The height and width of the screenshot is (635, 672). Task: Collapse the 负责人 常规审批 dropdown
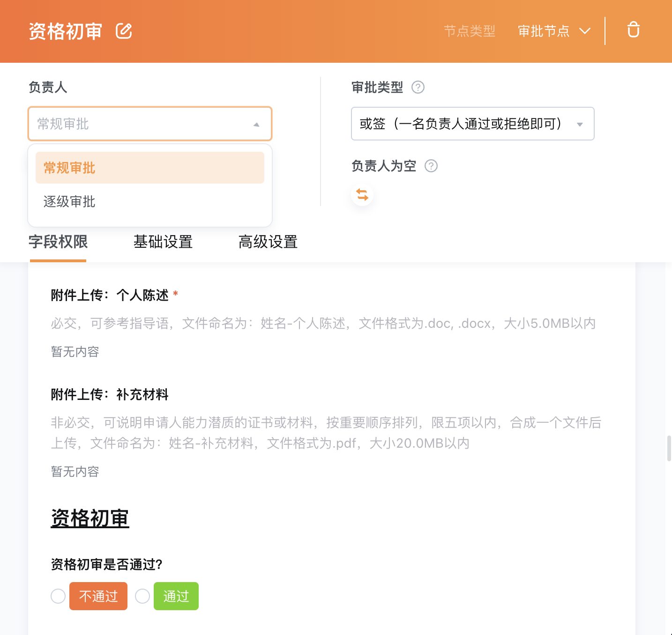tap(149, 124)
